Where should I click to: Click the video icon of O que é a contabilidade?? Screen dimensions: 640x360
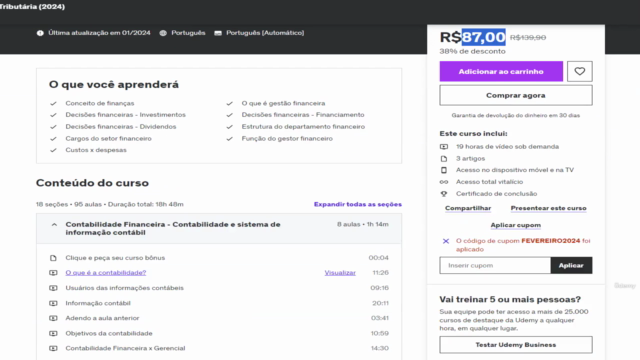point(53,273)
